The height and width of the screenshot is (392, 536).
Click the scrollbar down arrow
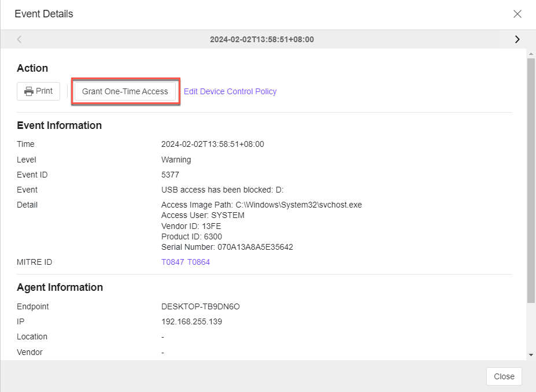[x=531, y=354]
